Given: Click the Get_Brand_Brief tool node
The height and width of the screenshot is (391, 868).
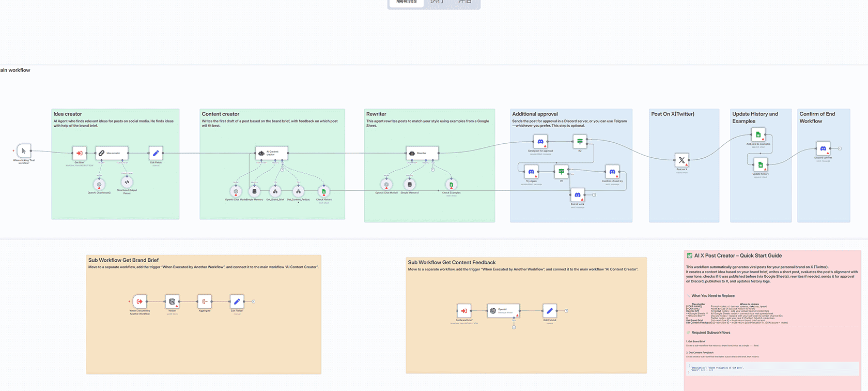Looking at the screenshot, I should tap(275, 191).
